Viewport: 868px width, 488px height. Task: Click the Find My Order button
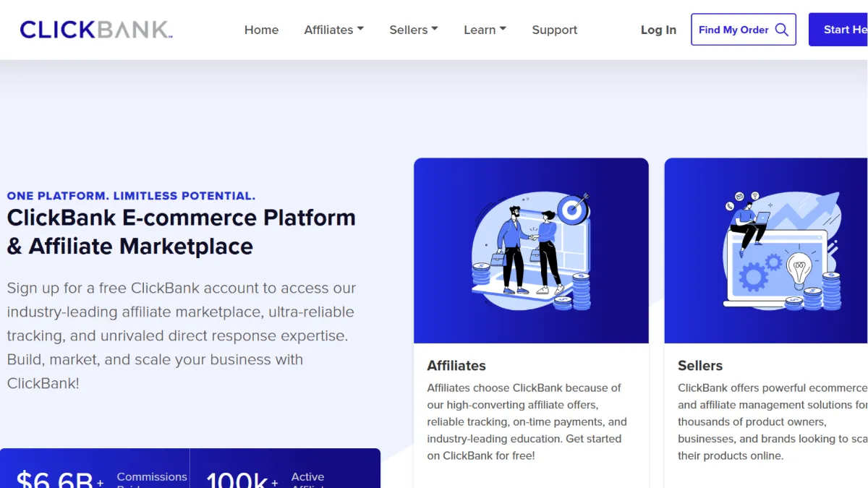point(744,30)
